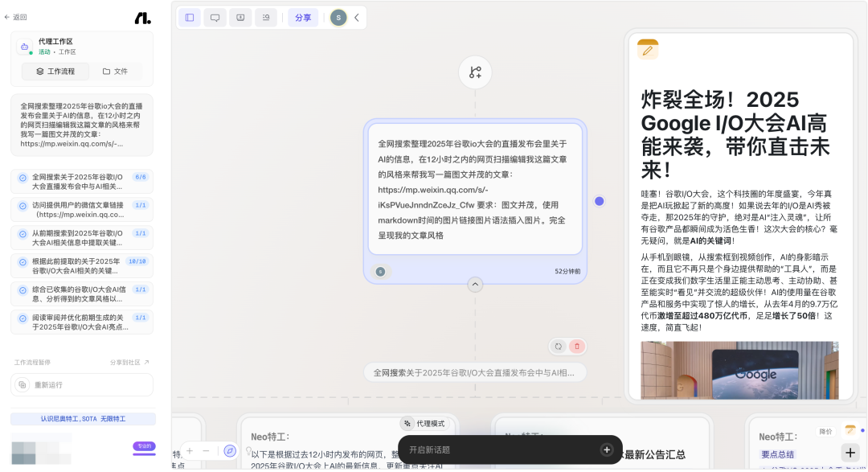Click check icon of 根据此前提取 step
868x472 pixels.
pos(23,262)
